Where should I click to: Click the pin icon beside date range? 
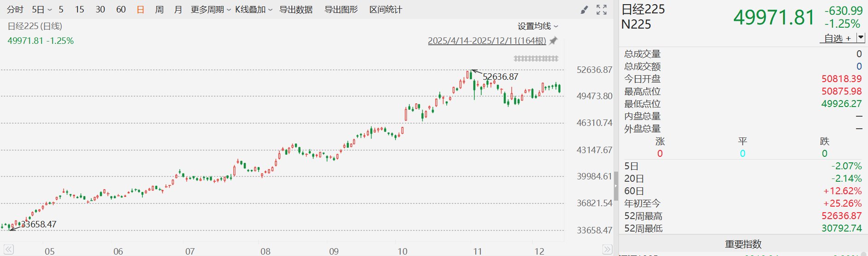pos(554,41)
